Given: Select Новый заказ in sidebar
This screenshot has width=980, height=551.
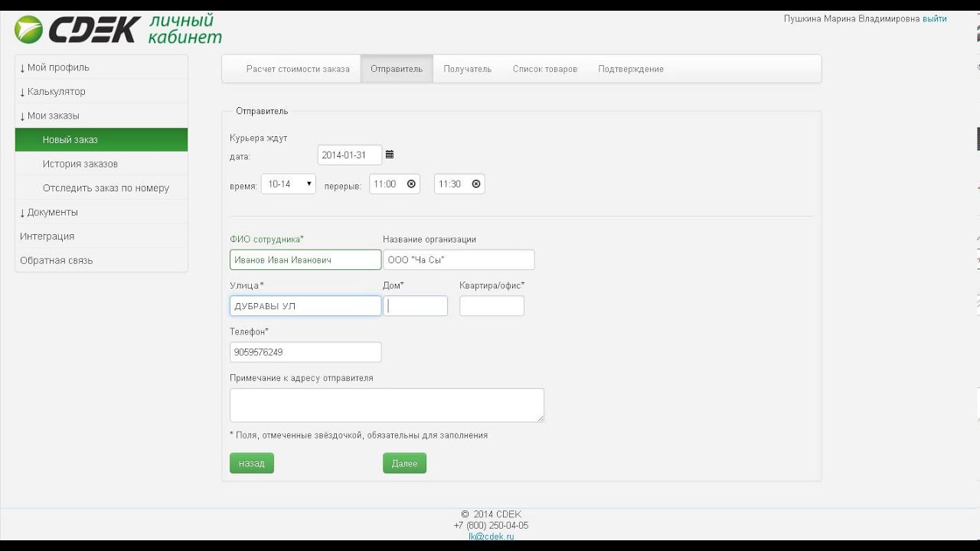Looking at the screenshot, I should pyautogui.click(x=101, y=140).
